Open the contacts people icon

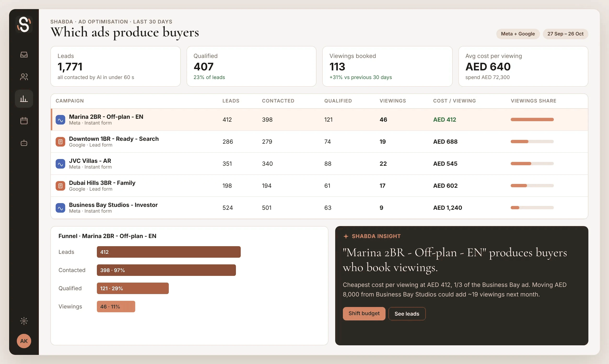[x=24, y=77]
